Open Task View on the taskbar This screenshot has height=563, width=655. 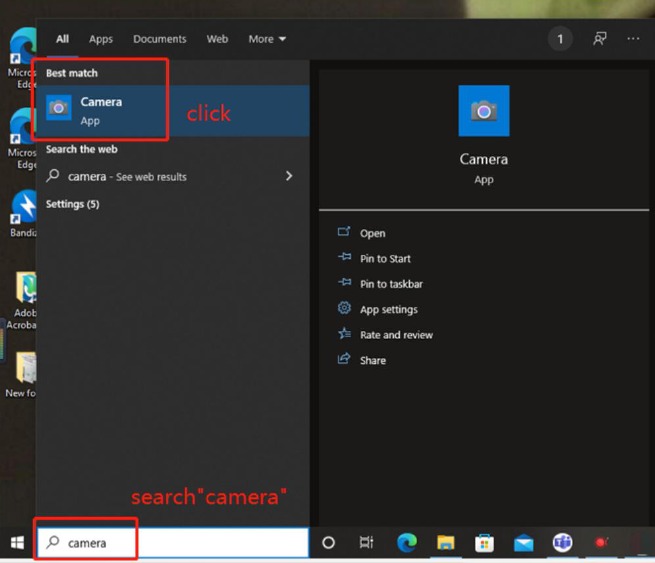[366, 542]
